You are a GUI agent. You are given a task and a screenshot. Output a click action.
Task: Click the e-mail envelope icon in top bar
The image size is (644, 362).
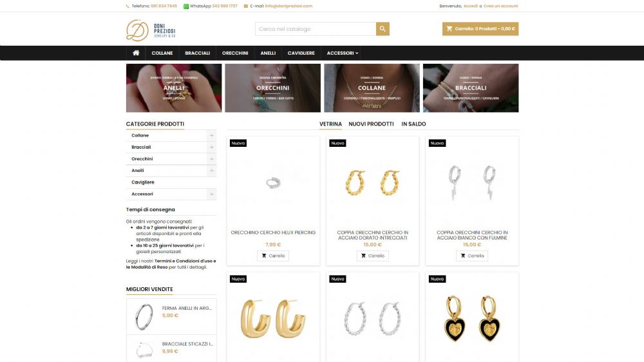[x=245, y=6]
